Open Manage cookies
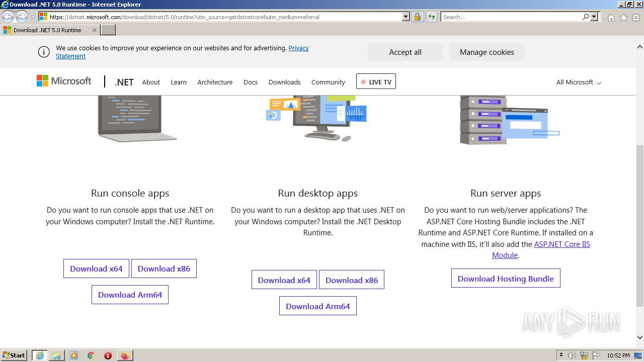This screenshot has height=362, width=644. click(487, 52)
